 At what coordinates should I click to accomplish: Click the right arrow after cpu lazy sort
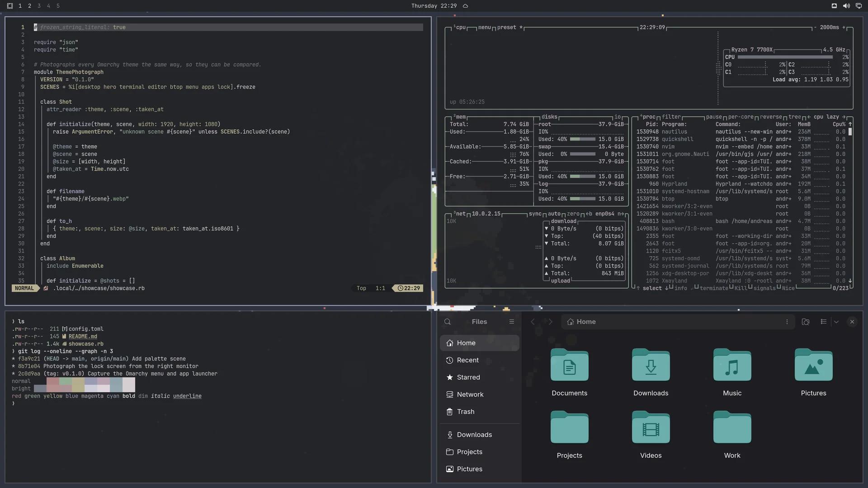click(x=844, y=117)
